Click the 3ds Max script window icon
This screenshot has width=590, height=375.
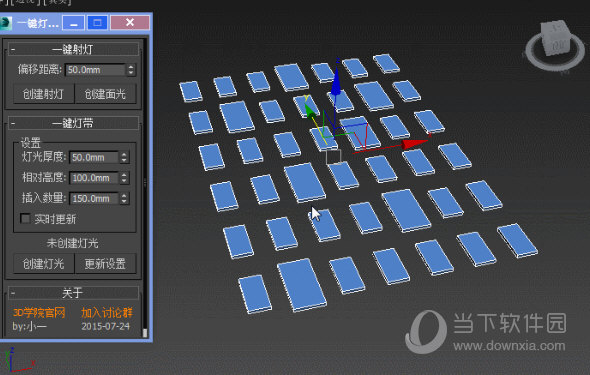coord(6,23)
